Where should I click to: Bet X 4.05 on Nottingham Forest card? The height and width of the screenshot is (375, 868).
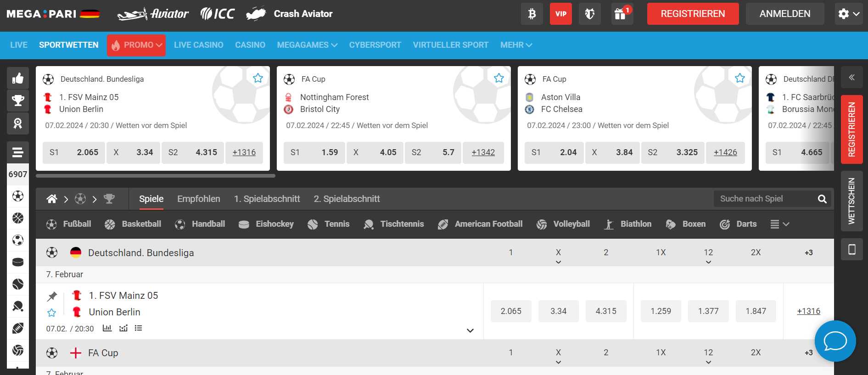375,152
